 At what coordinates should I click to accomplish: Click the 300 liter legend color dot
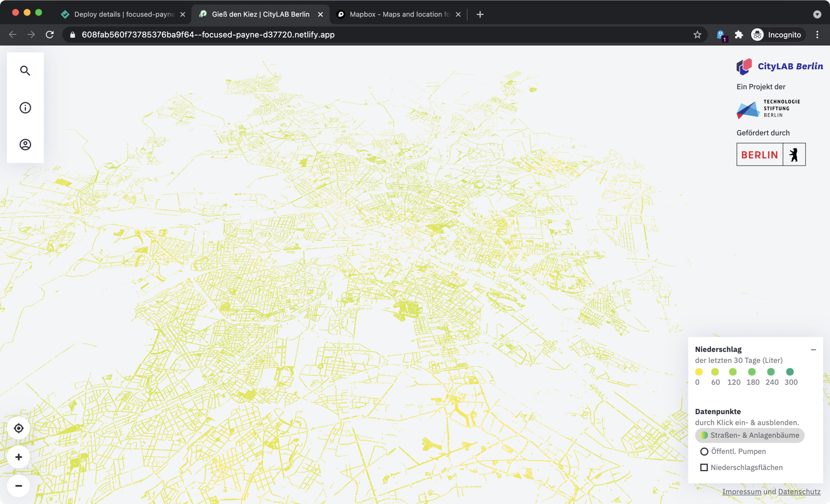tap(790, 372)
